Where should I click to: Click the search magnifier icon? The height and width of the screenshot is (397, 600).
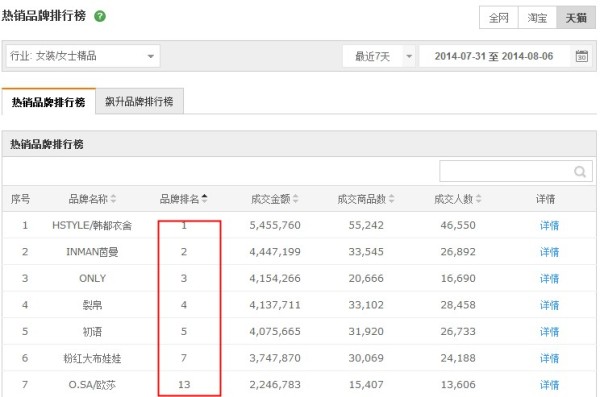580,172
